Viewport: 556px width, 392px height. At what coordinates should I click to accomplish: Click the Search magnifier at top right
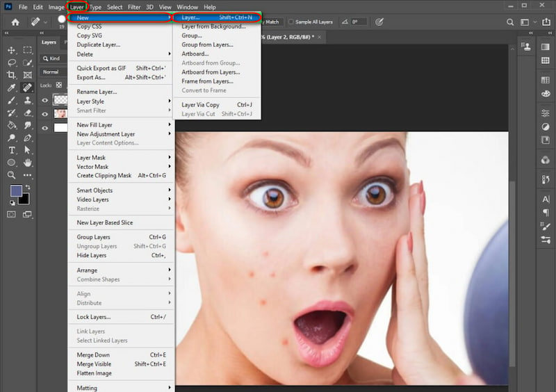pos(510,22)
